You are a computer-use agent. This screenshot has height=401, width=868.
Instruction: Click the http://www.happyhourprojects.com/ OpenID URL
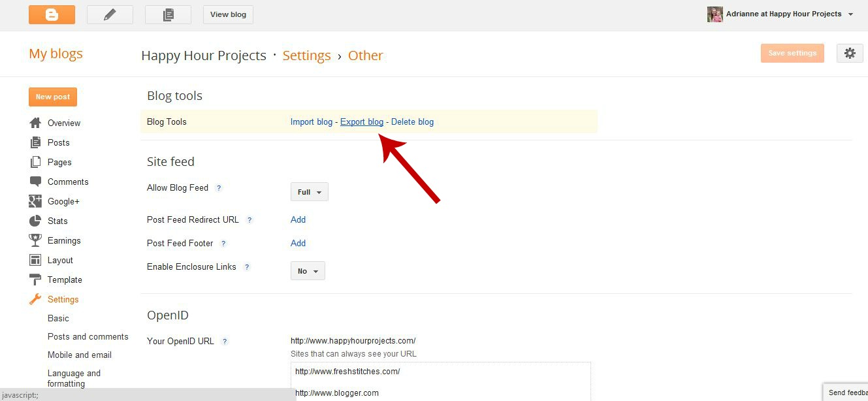(353, 341)
